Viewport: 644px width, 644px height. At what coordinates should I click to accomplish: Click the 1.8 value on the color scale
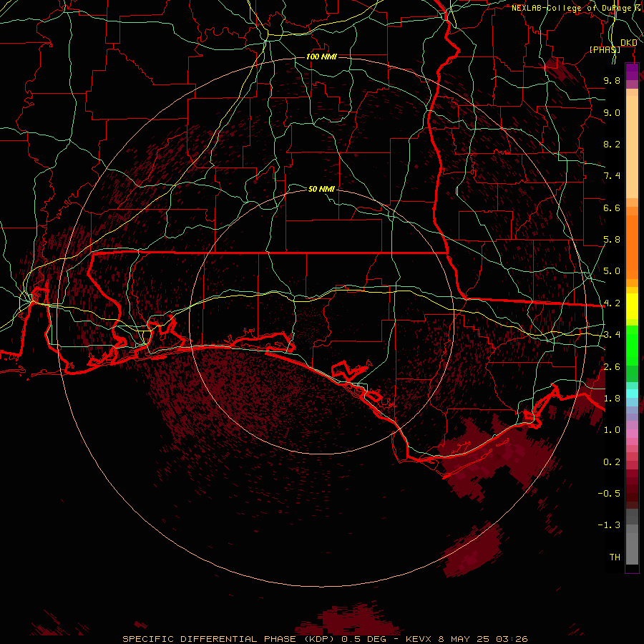(612, 399)
